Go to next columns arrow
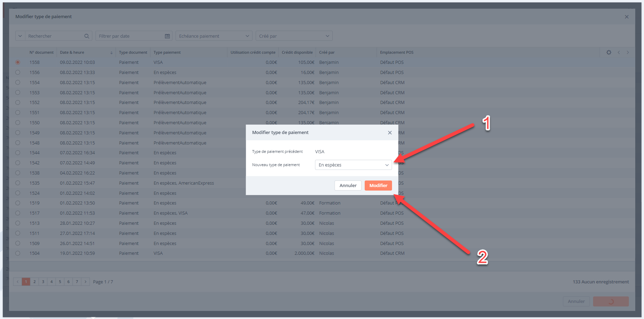644x319 pixels. click(628, 52)
